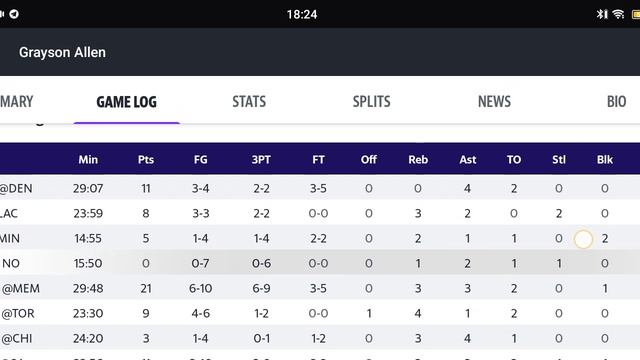Tap the battery indicator icon
The height and width of the screenshot is (360, 640).
(x=636, y=14)
